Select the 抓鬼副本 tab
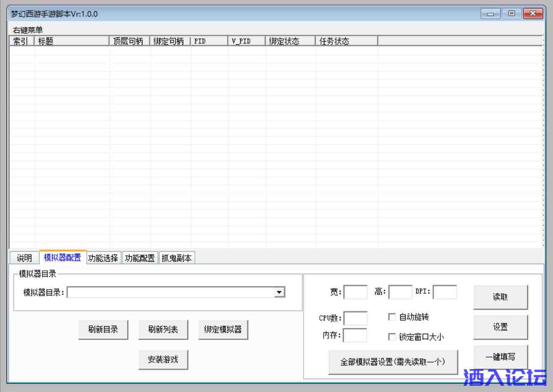This screenshot has height=392, width=553. coord(177,258)
